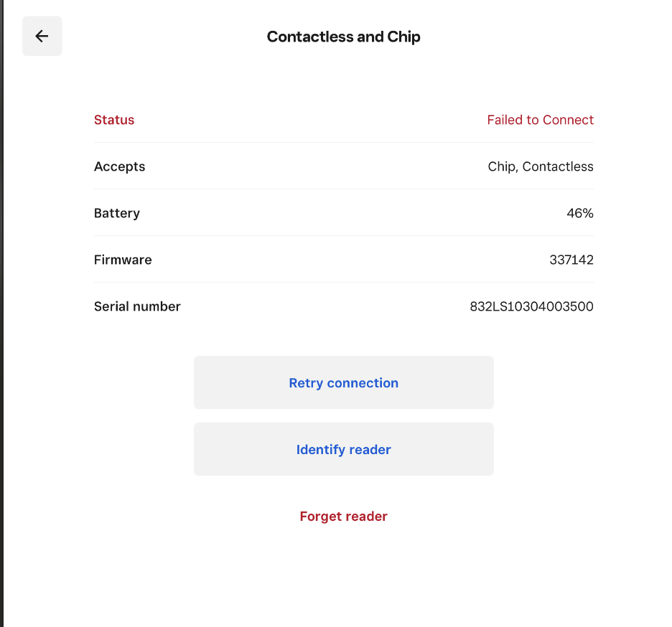Click 'Chip' in the Accepts value
The width and height of the screenshot is (672, 627).
click(x=501, y=166)
